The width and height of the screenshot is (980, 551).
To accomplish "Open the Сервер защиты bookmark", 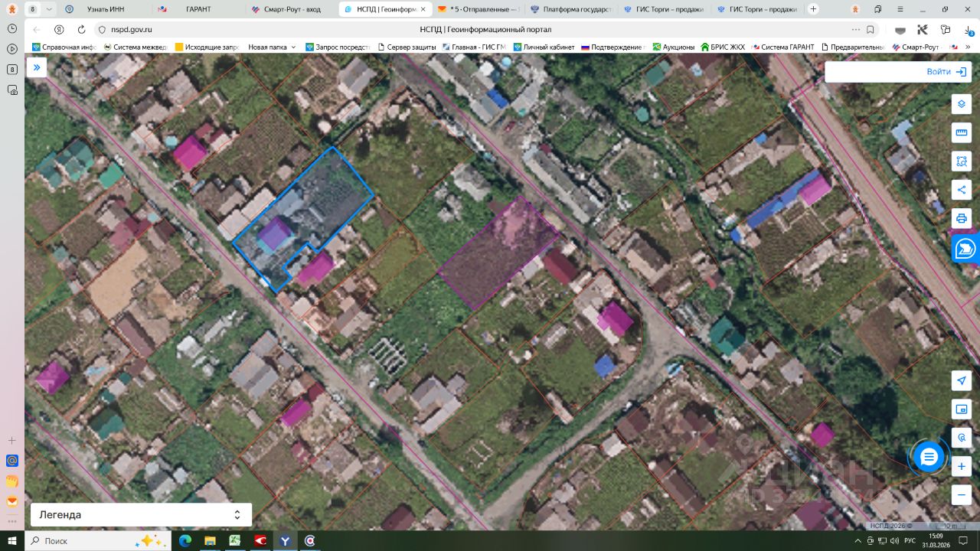I will click(x=407, y=47).
